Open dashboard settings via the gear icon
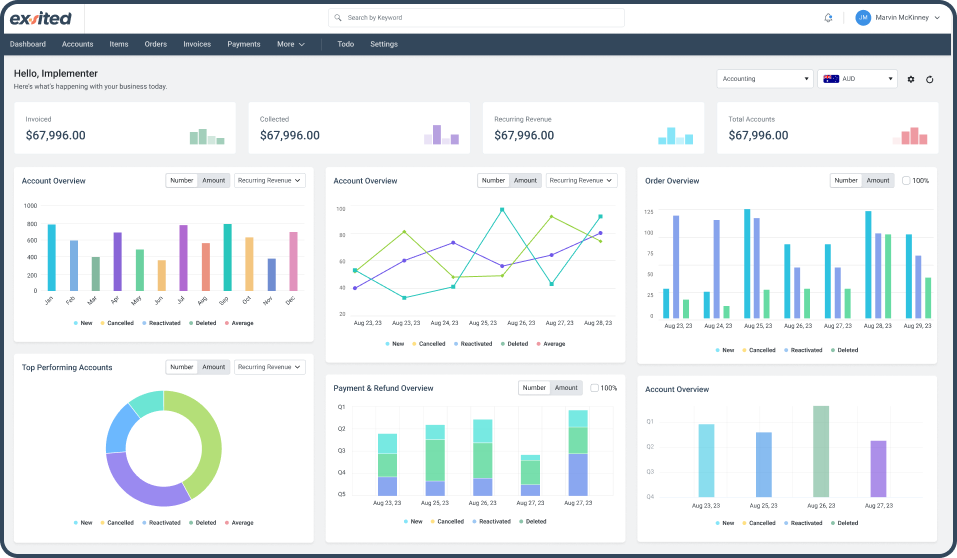 point(911,79)
